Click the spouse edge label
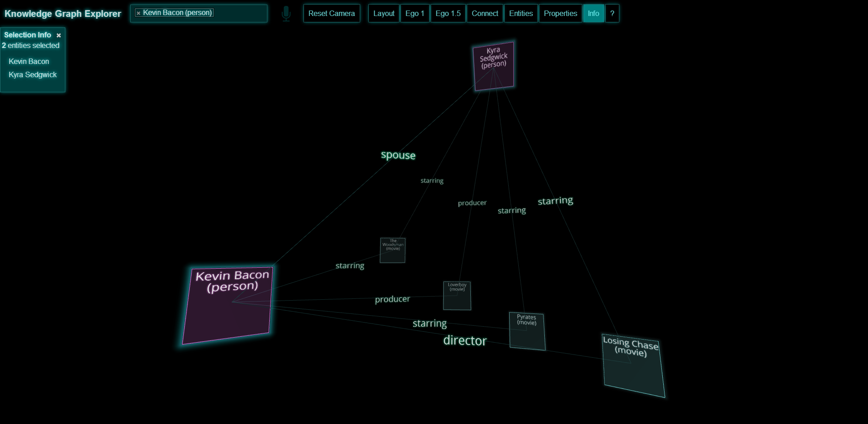Viewport: 868px width, 424px height. [x=398, y=155]
